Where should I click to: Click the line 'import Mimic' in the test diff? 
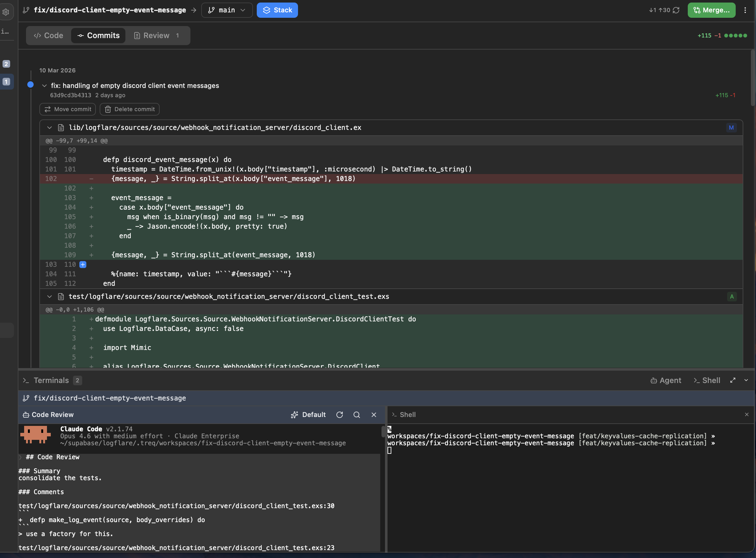[391, 347]
